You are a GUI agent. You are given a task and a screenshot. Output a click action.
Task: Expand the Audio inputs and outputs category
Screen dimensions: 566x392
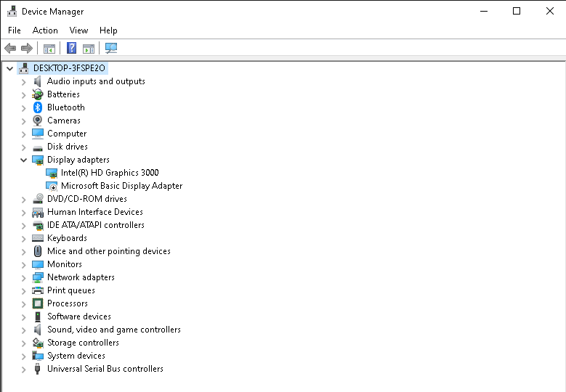(x=24, y=82)
